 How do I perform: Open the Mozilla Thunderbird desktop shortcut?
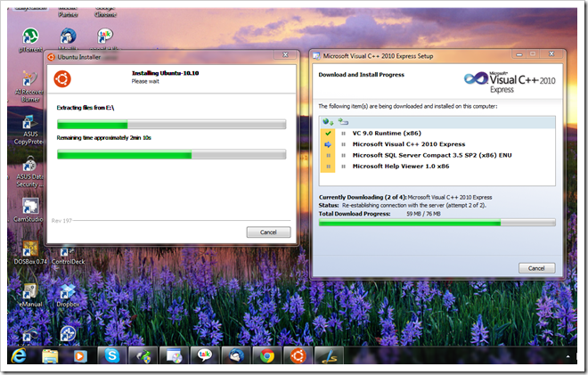coord(68,37)
